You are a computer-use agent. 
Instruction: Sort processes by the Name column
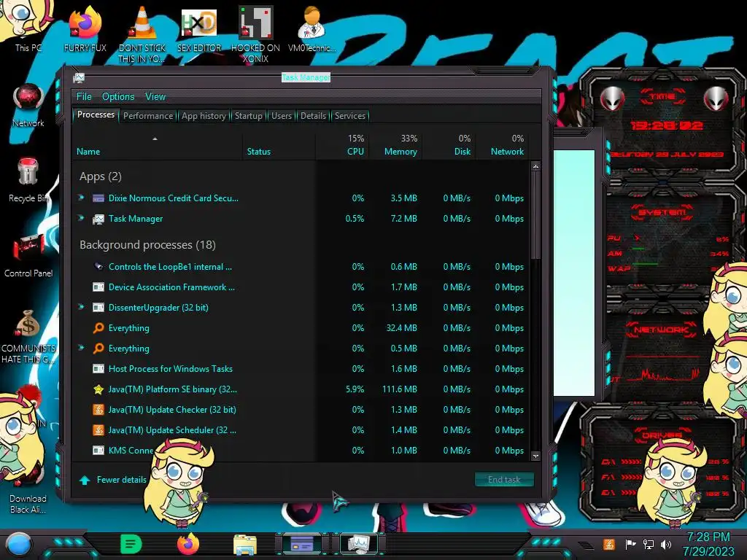pos(157,145)
